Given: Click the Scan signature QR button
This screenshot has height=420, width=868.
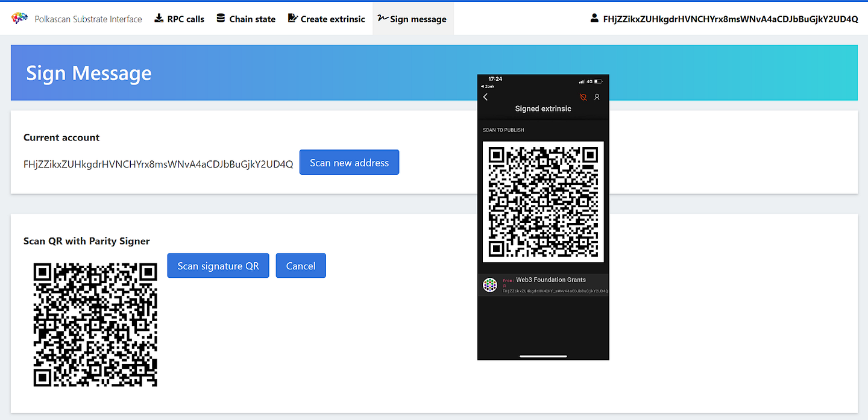Looking at the screenshot, I should coord(218,266).
